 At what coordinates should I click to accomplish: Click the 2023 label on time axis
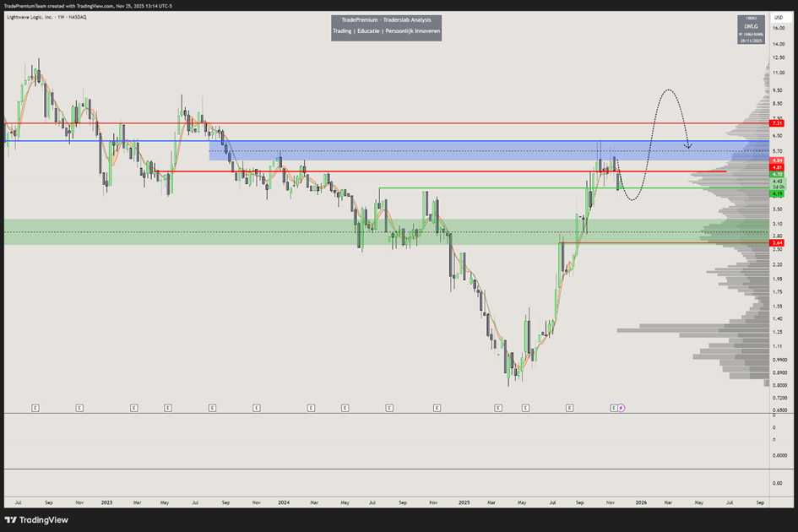click(106, 502)
